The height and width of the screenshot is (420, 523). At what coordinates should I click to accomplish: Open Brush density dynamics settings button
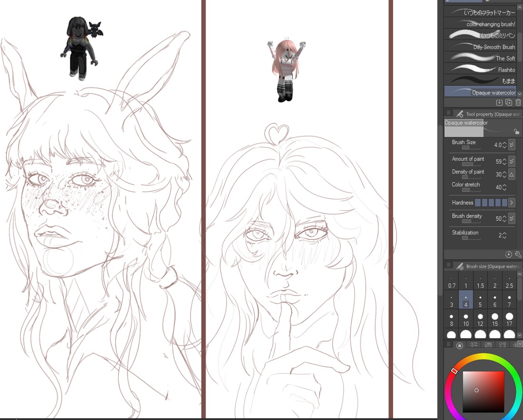pos(511,218)
